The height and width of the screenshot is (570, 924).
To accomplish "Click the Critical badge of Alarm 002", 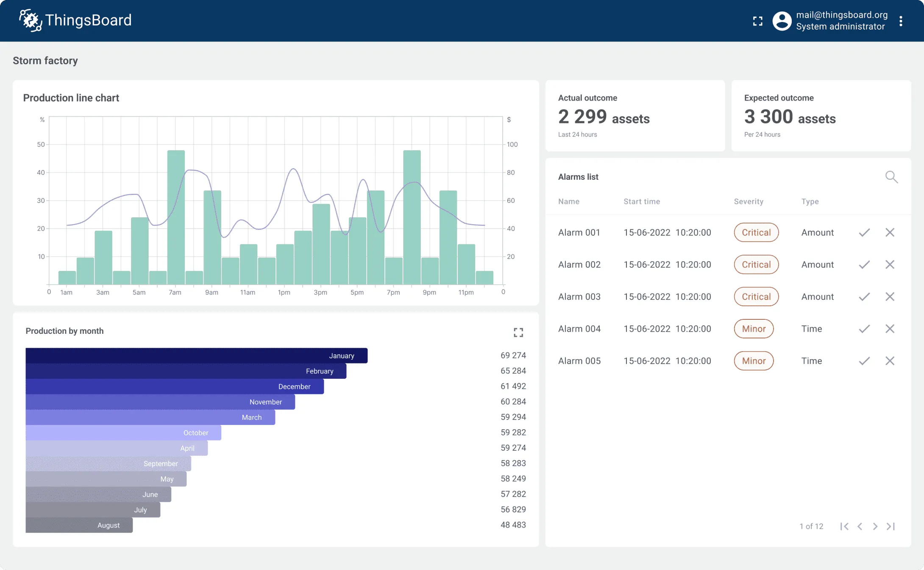I will tap(756, 265).
